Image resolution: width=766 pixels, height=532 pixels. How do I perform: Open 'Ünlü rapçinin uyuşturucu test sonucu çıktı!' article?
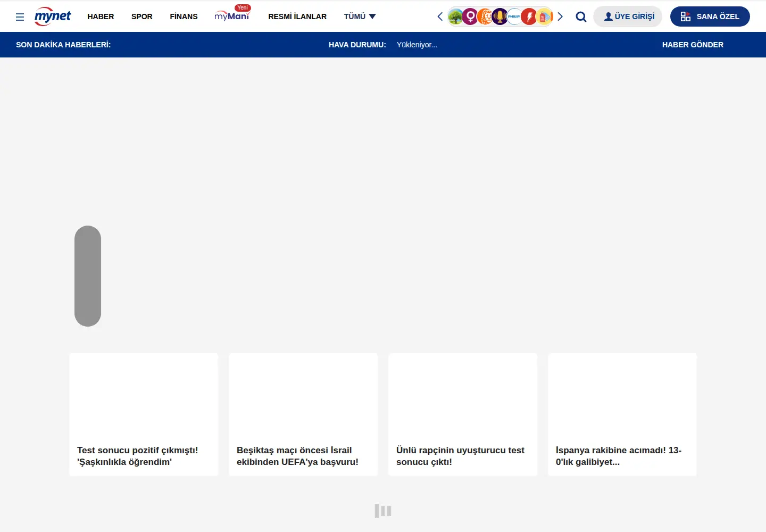[x=463, y=414]
